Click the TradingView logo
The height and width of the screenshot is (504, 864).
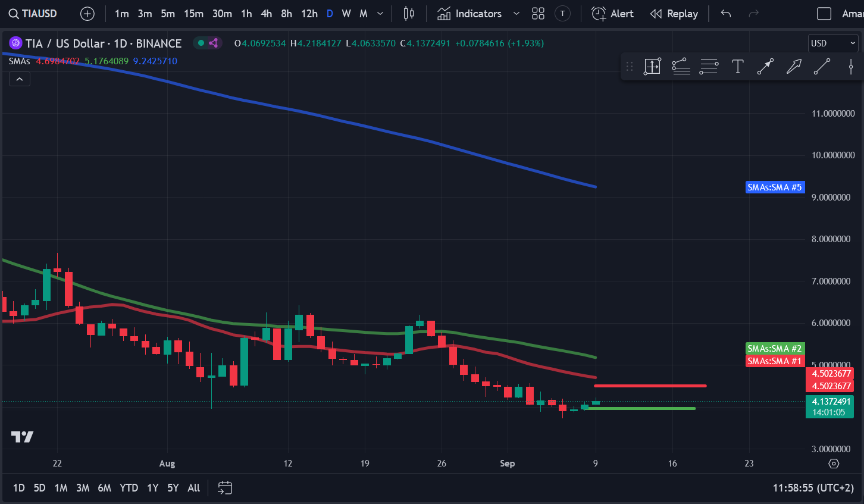point(22,437)
